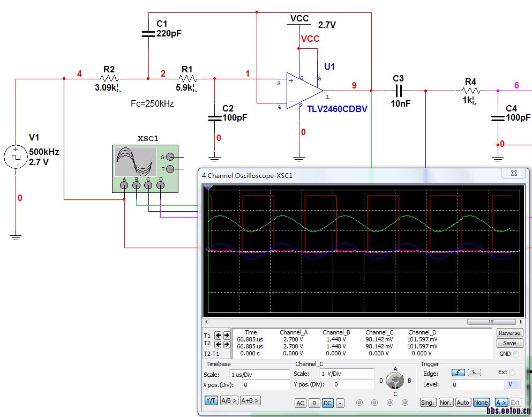Viewport: 532px width, 417px height.
Task: Click the X pos. (Div) field
Action: 266,385
